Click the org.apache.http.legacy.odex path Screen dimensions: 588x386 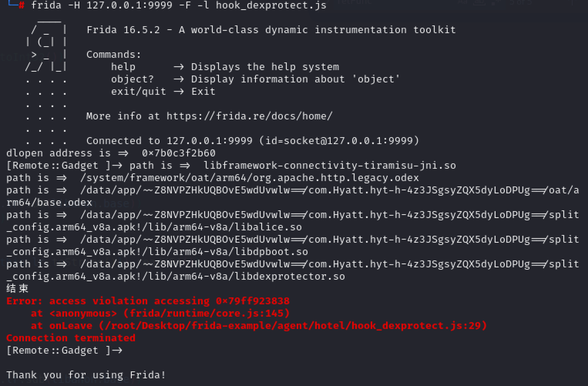249,178
